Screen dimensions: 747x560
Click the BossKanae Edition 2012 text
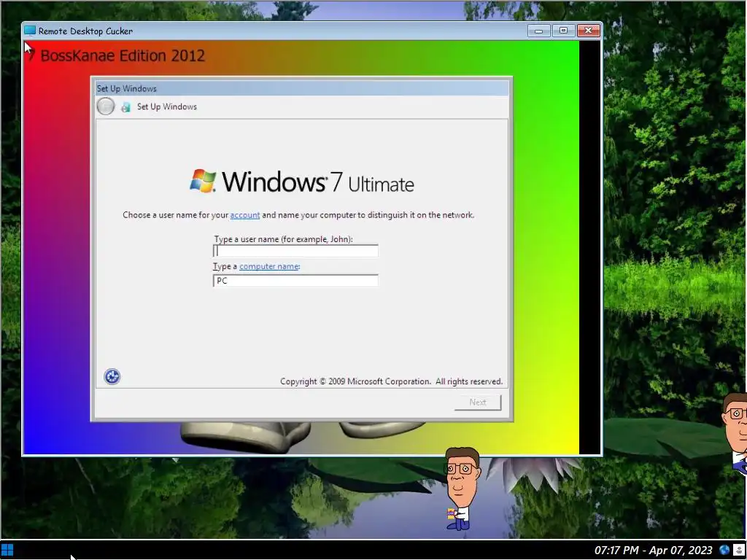(x=123, y=55)
